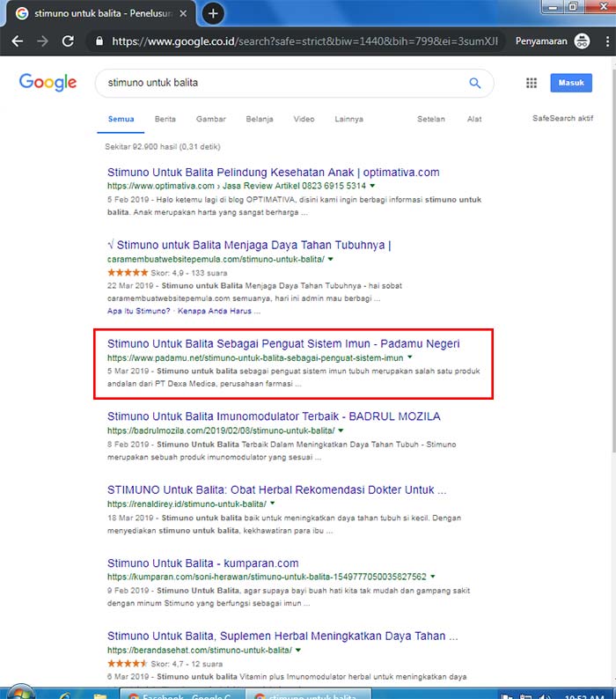
Task: Expand the badrulmozila.com URL dropdown arrow
Action: pos(341,430)
